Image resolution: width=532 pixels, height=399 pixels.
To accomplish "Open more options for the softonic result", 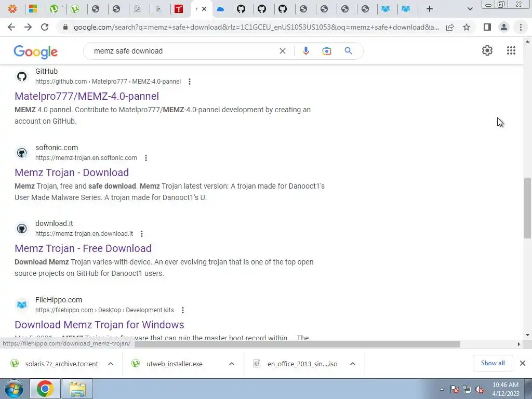I will [146, 158].
